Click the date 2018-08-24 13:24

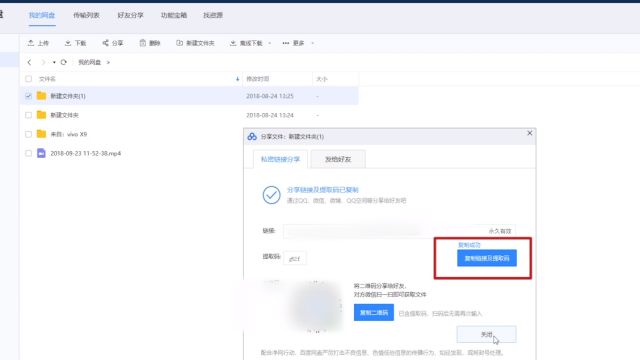(269, 115)
